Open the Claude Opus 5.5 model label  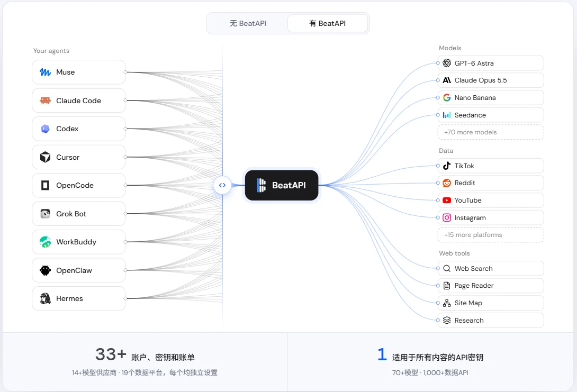click(x=481, y=80)
